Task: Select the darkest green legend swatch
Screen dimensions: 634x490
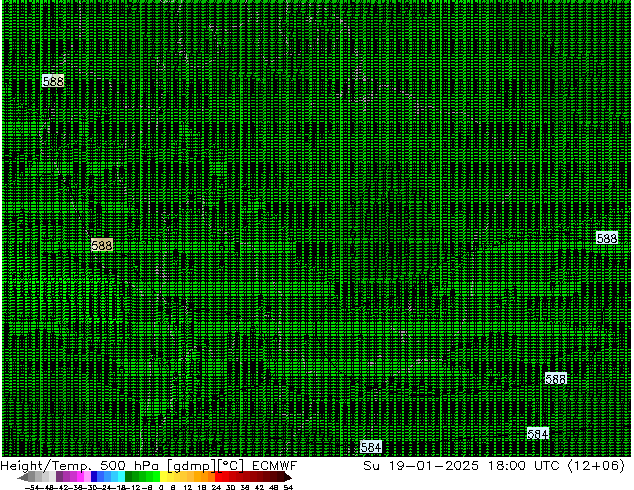Action: coord(129,477)
